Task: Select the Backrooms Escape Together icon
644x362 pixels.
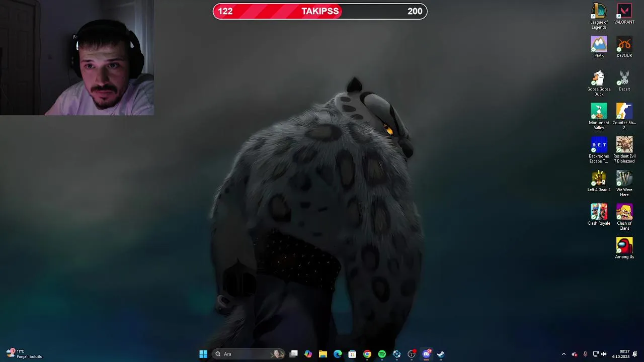Action: 599,150
